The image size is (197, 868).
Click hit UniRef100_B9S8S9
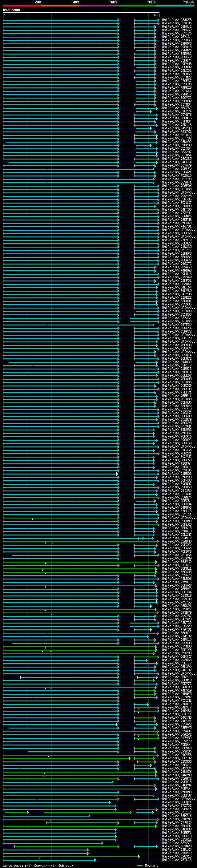pos(177,40)
